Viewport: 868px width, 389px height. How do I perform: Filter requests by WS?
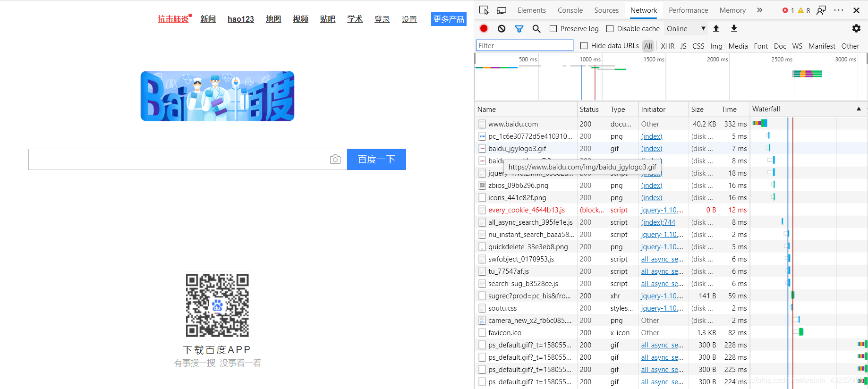(x=797, y=46)
